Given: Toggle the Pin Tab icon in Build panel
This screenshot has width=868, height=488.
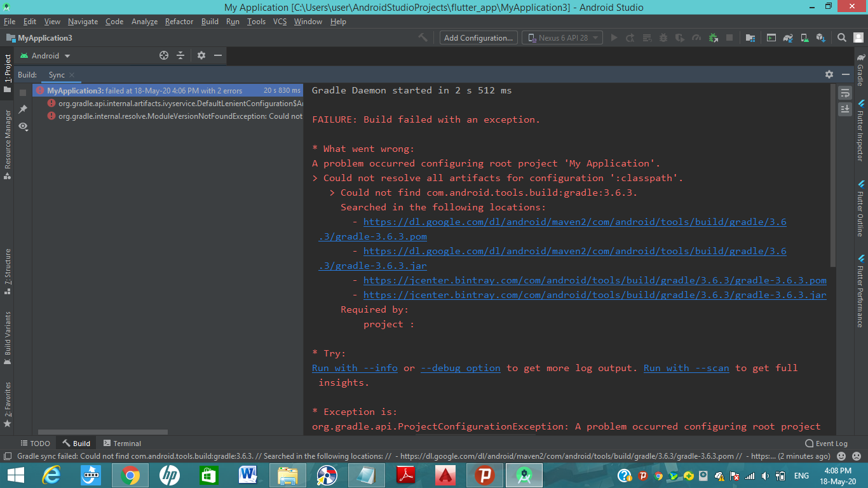Looking at the screenshot, I should 23,109.
